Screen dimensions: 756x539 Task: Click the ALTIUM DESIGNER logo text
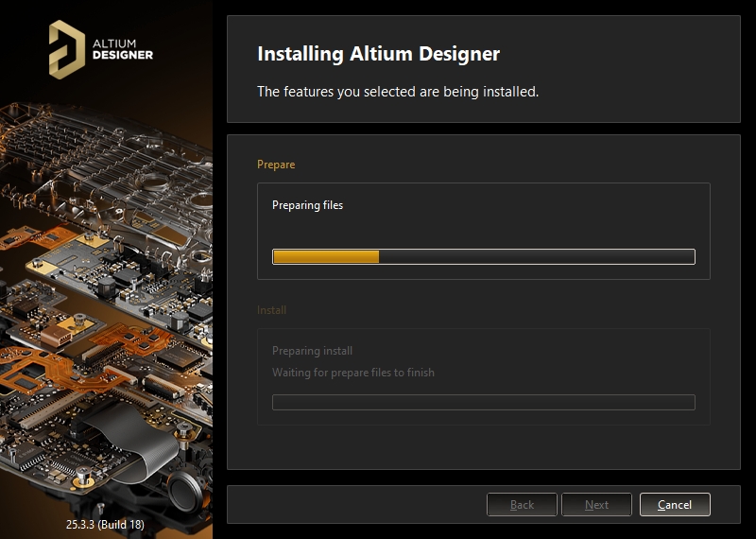tap(123, 49)
